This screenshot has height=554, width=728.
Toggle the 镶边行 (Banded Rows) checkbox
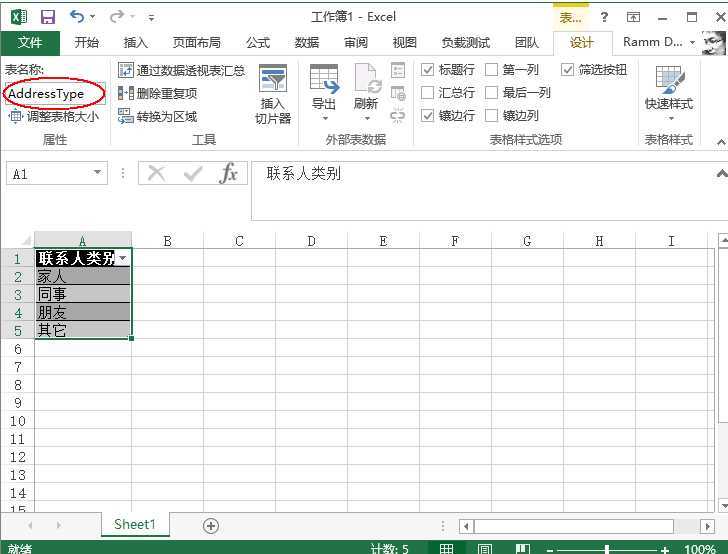coord(427,115)
